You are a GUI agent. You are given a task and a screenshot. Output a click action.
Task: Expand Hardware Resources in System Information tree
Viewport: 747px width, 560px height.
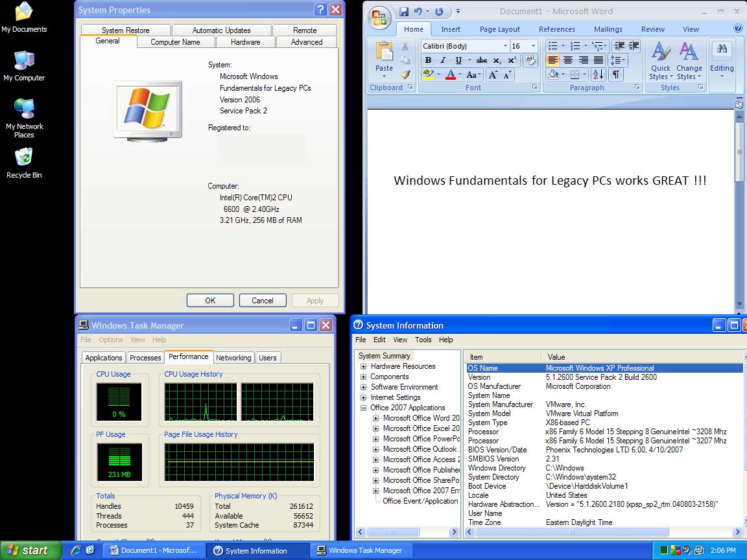364,366
